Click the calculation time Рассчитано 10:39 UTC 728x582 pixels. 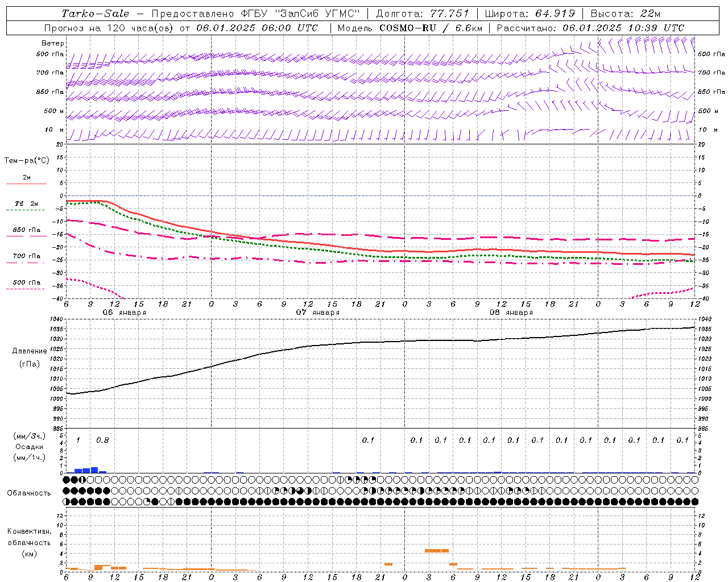click(x=590, y=28)
